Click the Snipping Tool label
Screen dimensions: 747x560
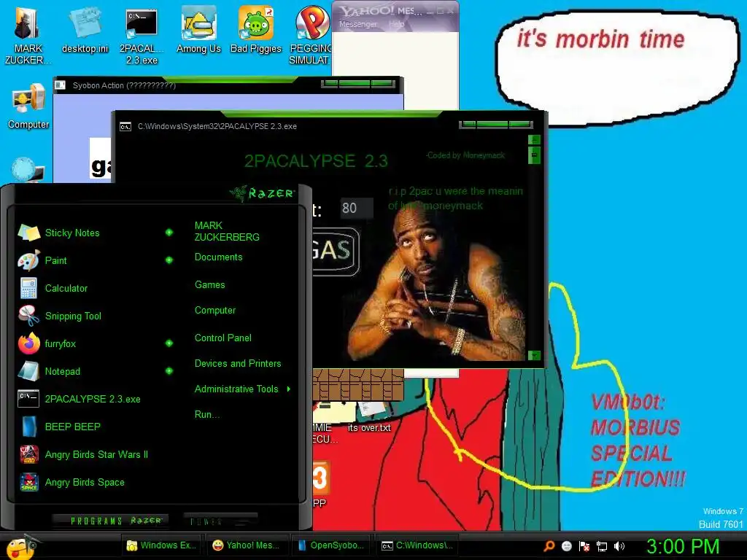[73, 316]
